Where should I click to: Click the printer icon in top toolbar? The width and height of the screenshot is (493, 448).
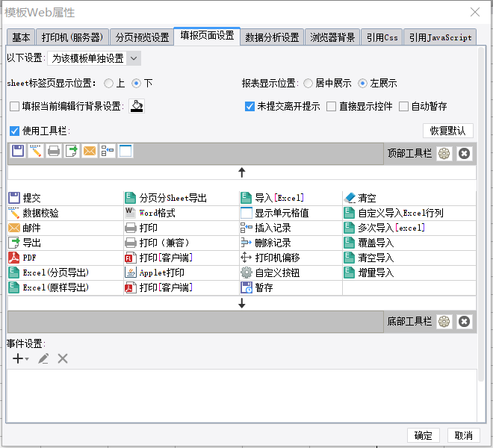[54, 151]
